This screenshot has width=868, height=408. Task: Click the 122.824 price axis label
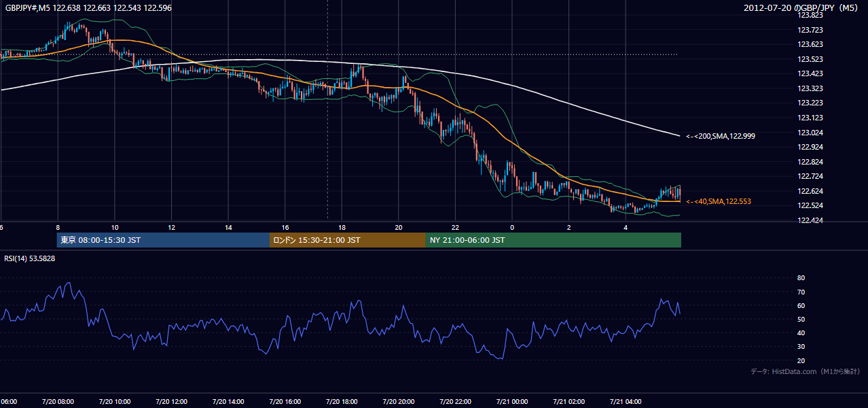click(810, 162)
